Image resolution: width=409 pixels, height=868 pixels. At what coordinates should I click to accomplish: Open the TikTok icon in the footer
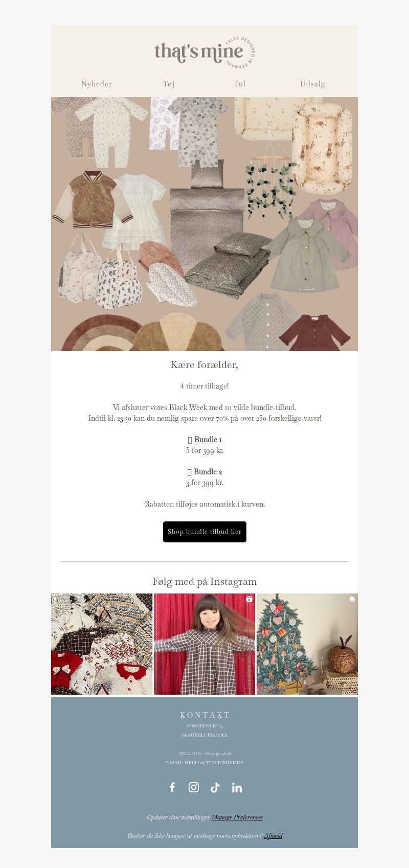(x=215, y=787)
